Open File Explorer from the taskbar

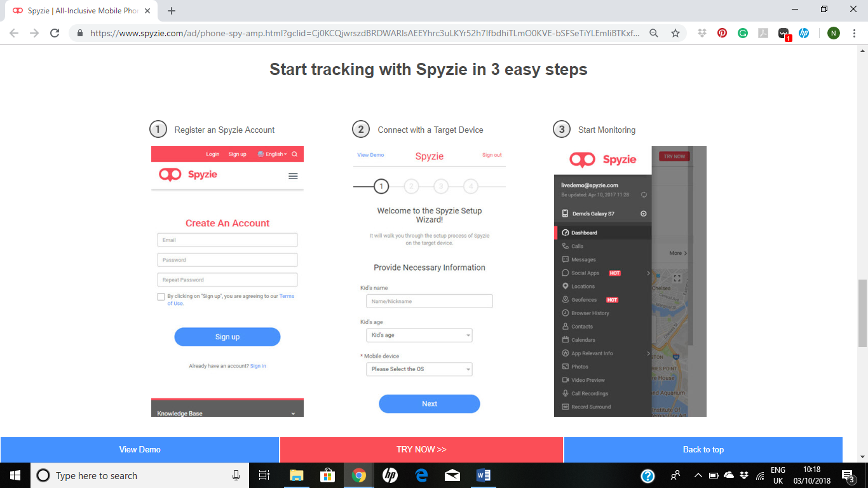click(x=297, y=475)
